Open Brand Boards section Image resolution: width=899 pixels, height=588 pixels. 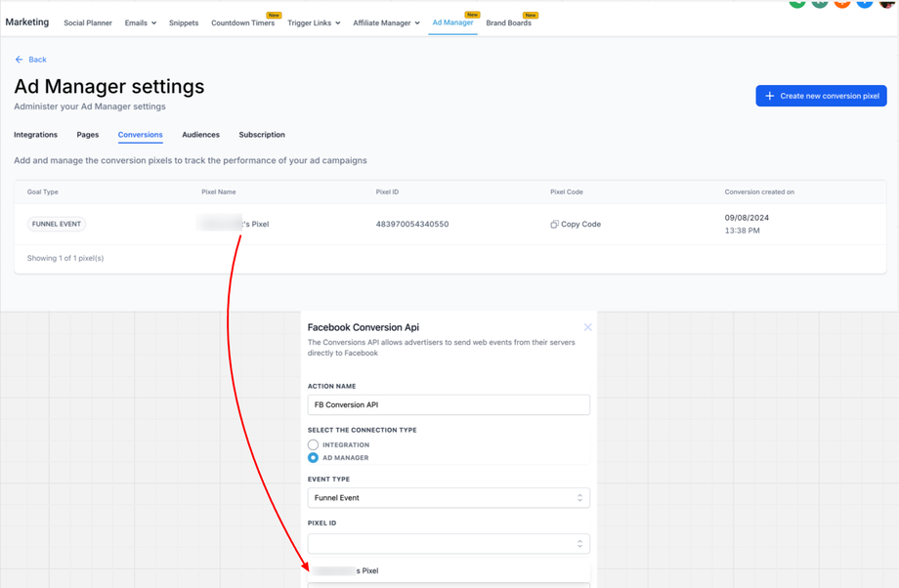508,22
